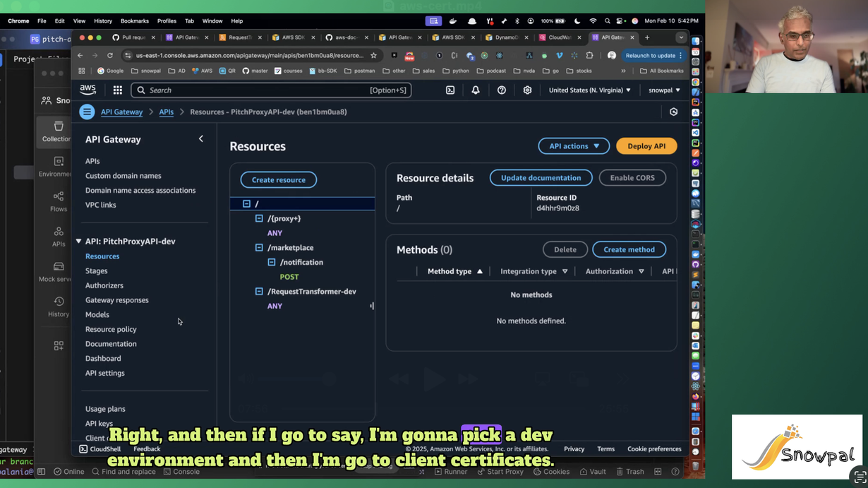The height and width of the screenshot is (488, 868).
Task: Collapse the /marketplace resource node
Action: coord(259,248)
